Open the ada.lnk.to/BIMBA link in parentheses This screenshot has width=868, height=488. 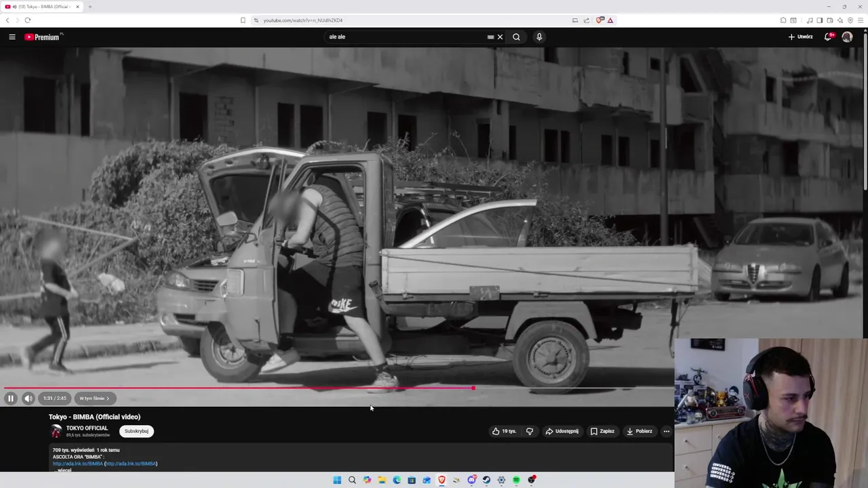[x=130, y=464]
